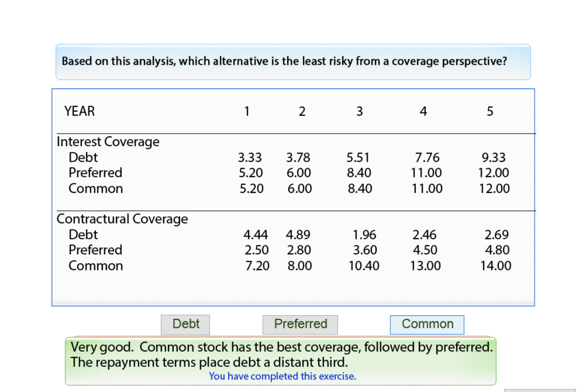Click Debt interest coverage value 7.76
The width and height of the screenshot is (588, 392).
pos(427,157)
